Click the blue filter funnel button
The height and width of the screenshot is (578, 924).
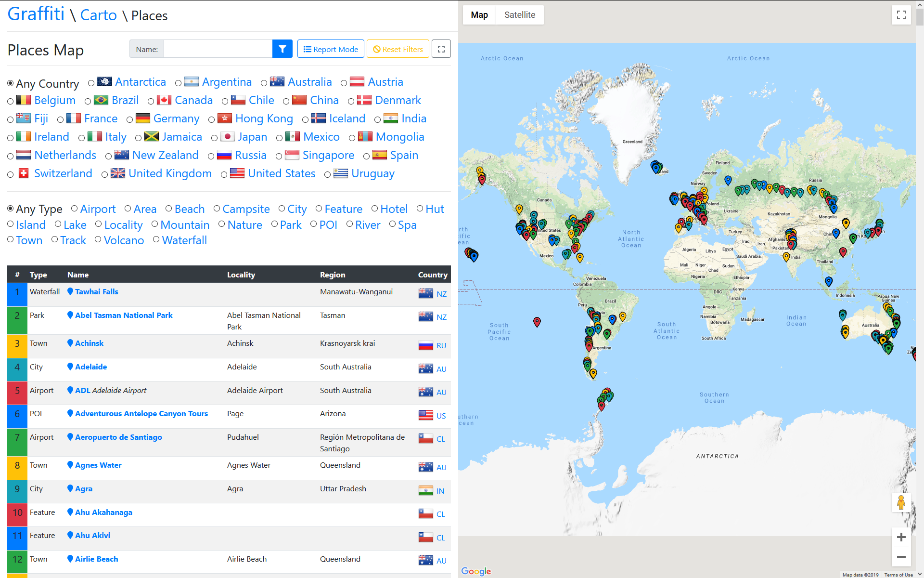click(x=282, y=49)
